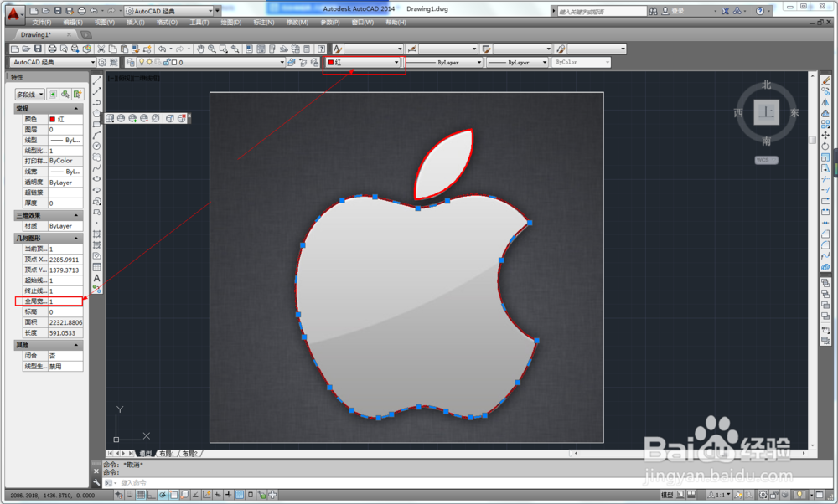Open the 修改(M) menu
The height and width of the screenshot is (504, 838).
pyautogui.click(x=297, y=23)
